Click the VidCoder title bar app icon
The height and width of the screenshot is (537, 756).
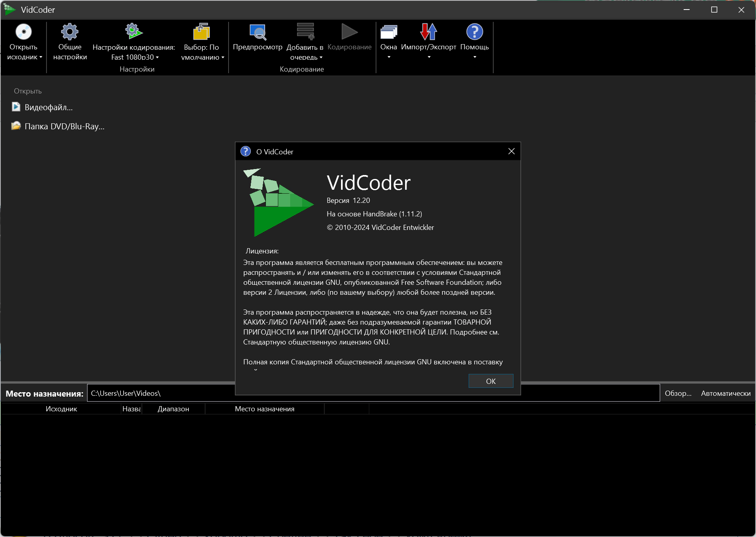pos(10,10)
